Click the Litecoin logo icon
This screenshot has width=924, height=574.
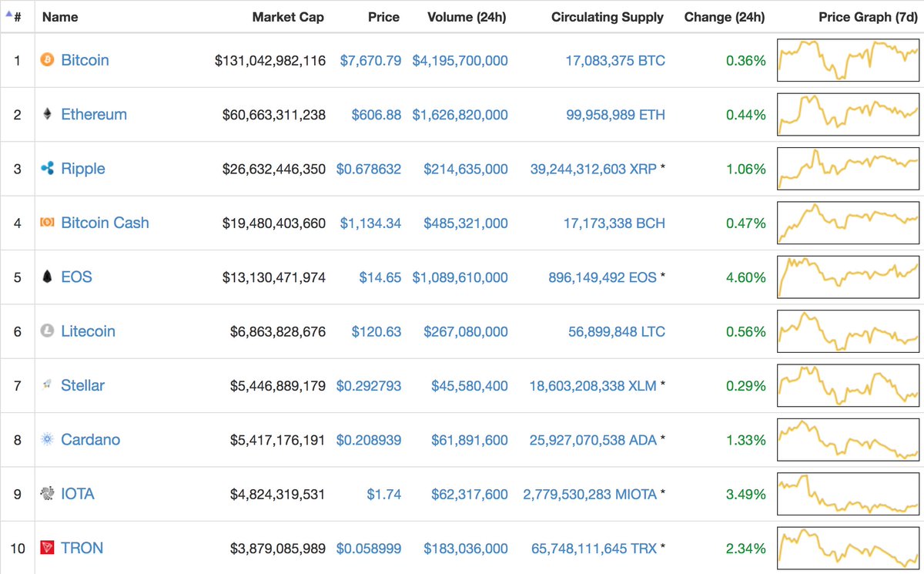48,331
